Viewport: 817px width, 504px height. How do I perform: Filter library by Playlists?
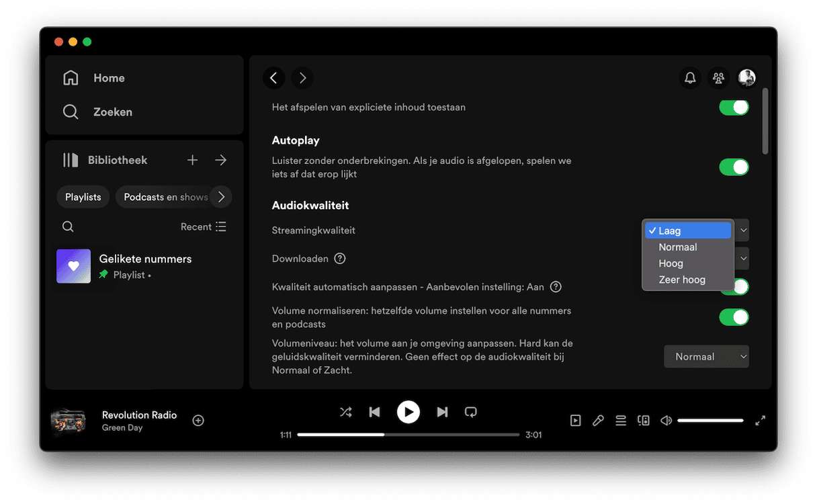(x=83, y=197)
